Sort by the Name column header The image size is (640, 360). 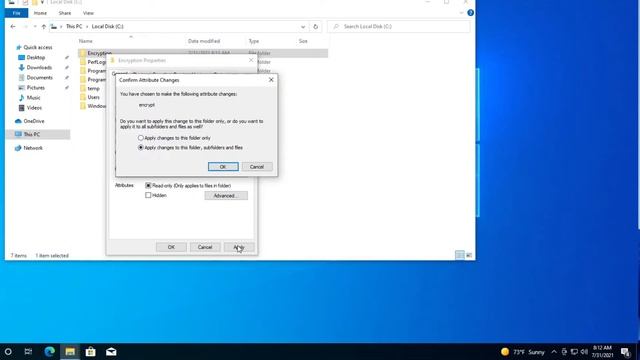point(86,41)
